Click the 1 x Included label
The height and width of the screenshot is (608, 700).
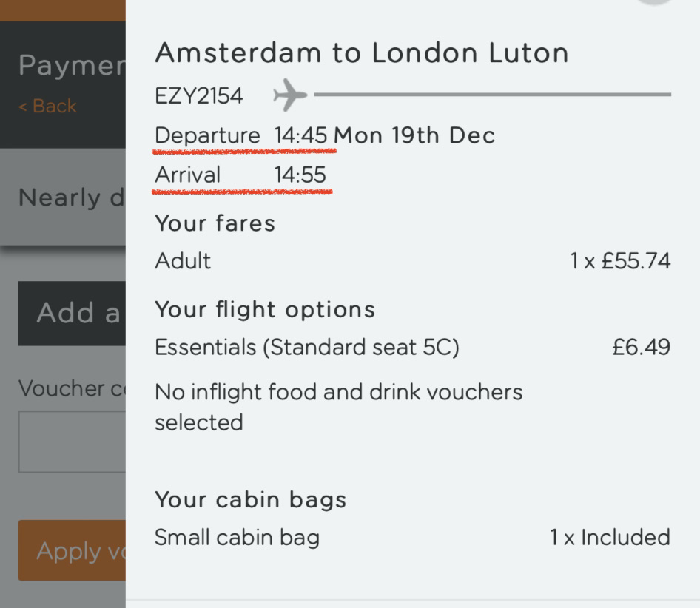[x=610, y=537]
